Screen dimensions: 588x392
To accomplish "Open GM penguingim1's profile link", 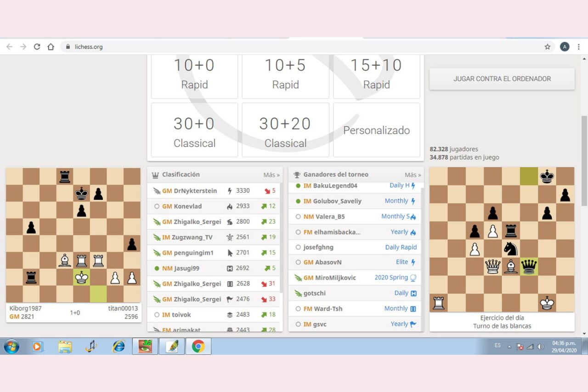I will coord(193,252).
